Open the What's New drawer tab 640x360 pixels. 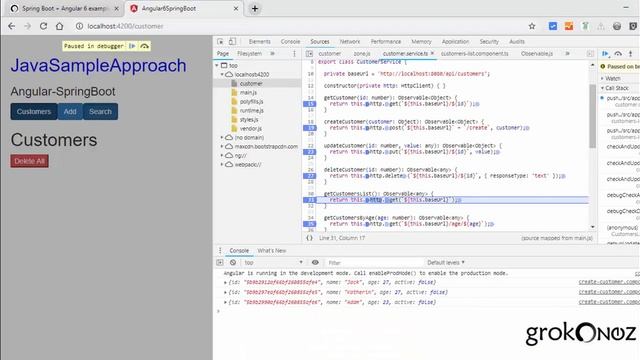point(271,251)
